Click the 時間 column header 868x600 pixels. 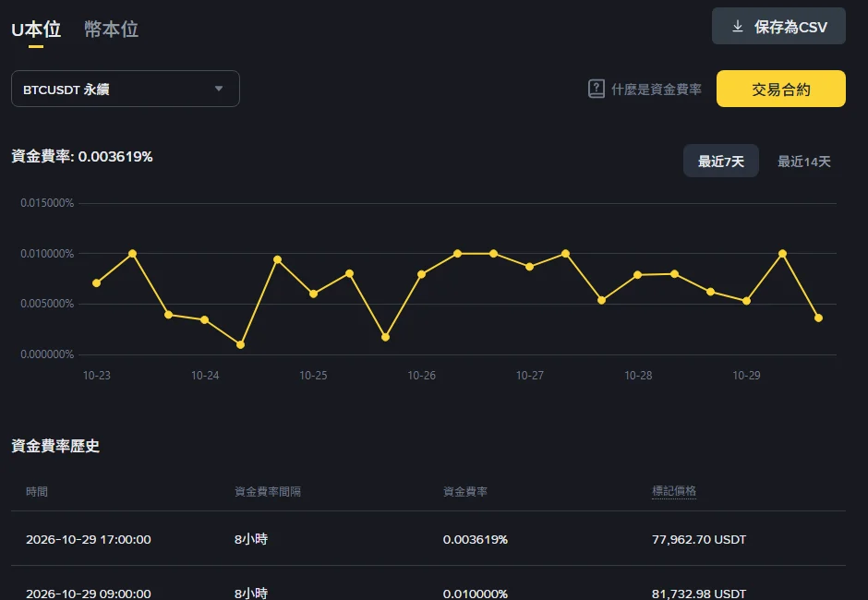(37, 491)
